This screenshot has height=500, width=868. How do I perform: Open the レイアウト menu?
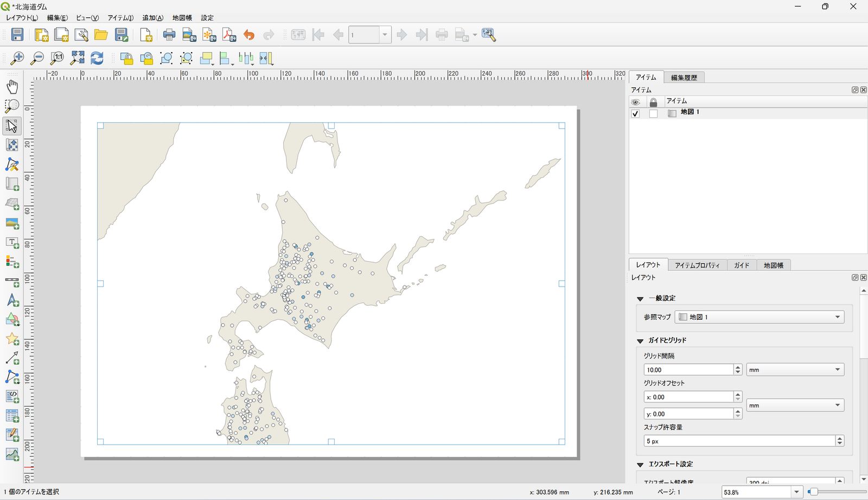(22, 18)
